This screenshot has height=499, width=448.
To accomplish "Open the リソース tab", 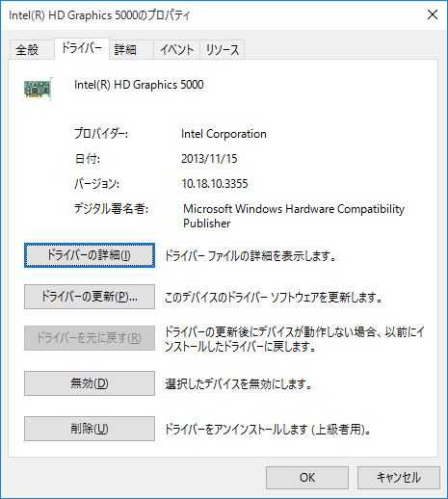I will 223,50.
